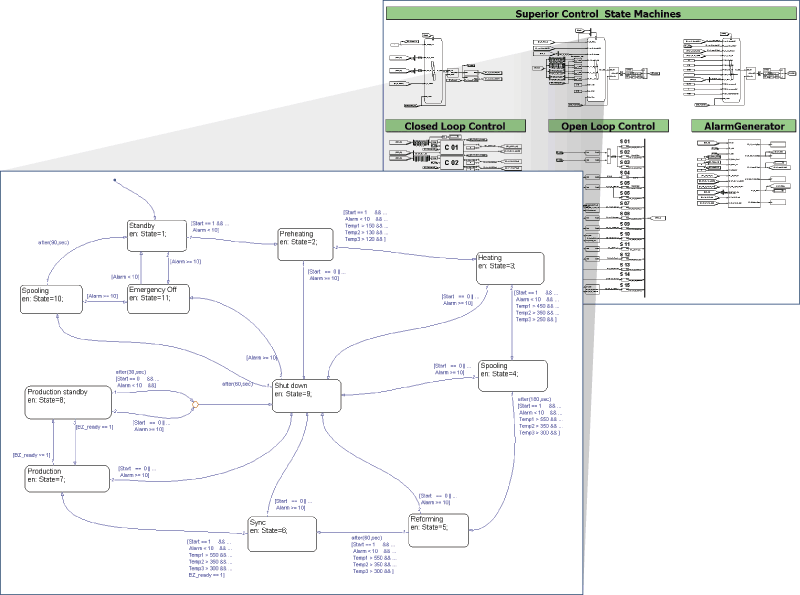Open the C 02 controller block
This screenshot has width=800, height=595.
pos(452,162)
